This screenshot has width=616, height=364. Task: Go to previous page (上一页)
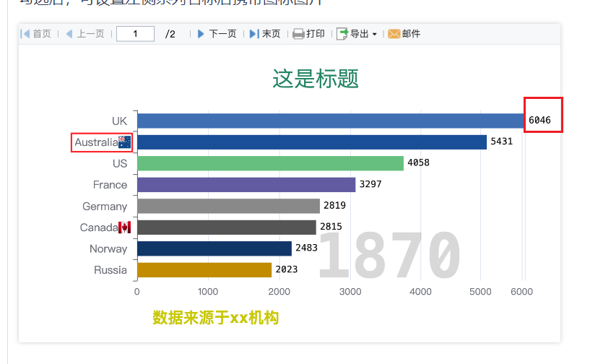[85, 34]
